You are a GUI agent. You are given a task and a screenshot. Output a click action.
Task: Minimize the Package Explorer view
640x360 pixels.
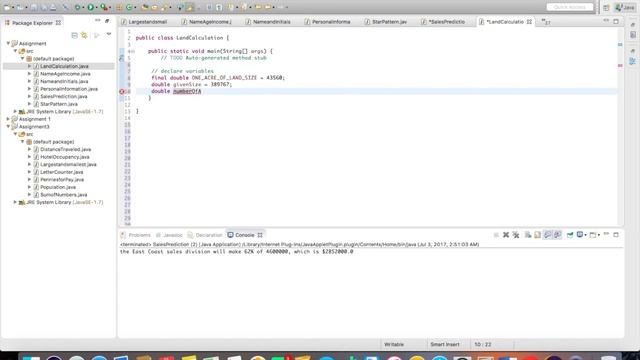click(98, 20)
